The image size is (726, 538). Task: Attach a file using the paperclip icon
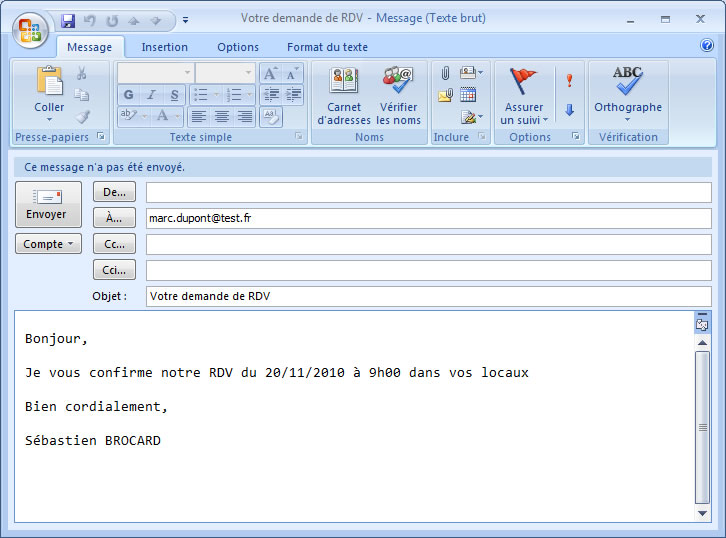(445, 73)
